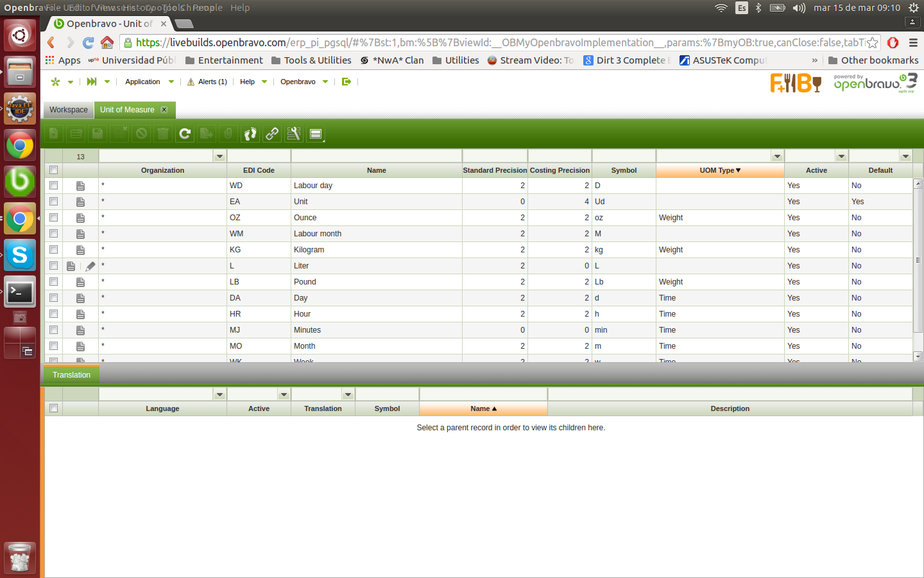Open form view icon for Kilogram row
The height and width of the screenshot is (578, 924).
80,250
